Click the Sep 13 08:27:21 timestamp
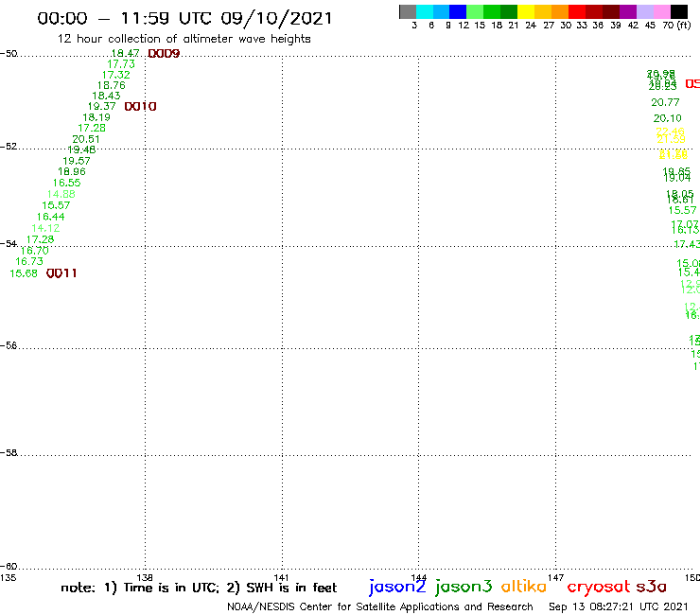The image size is (700, 615). [x=619, y=606]
